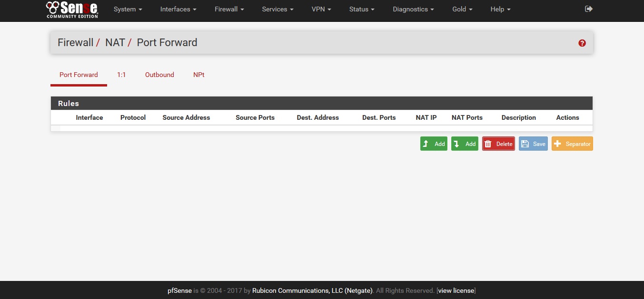Click the Rubicon Communications footer link
Image resolution: width=644 pixels, height=299 pixels.
[312, 290]
